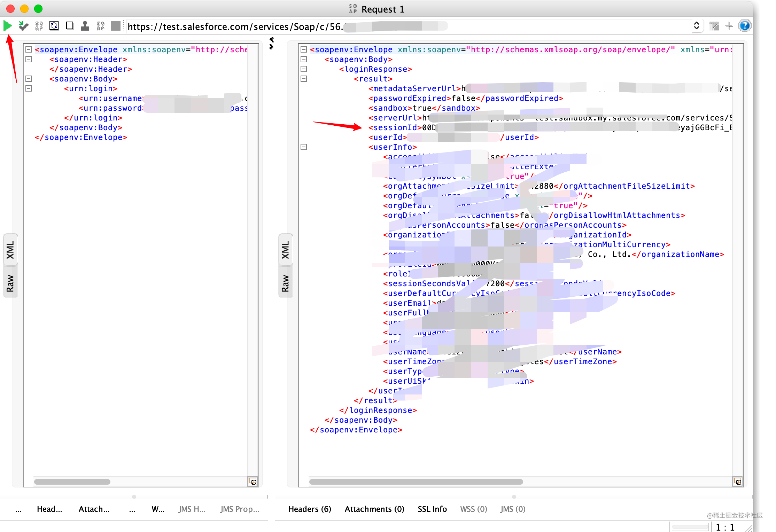Image resolution: width=776 pixels, height=532 pixels.
Task: Open response SSL Info tab
Action: tap(432, 509)
